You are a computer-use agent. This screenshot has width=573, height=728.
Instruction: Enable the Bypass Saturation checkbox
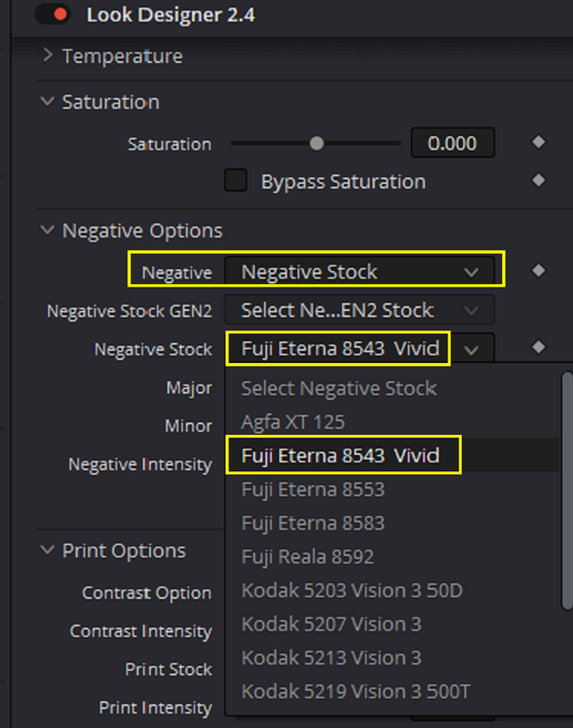236,180
